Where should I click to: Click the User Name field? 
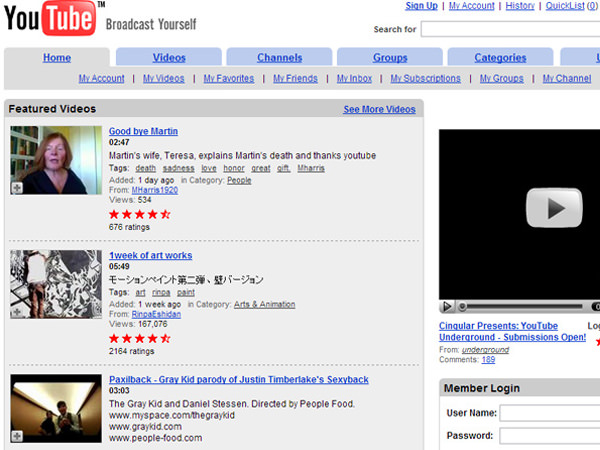[x=550, y=413]
